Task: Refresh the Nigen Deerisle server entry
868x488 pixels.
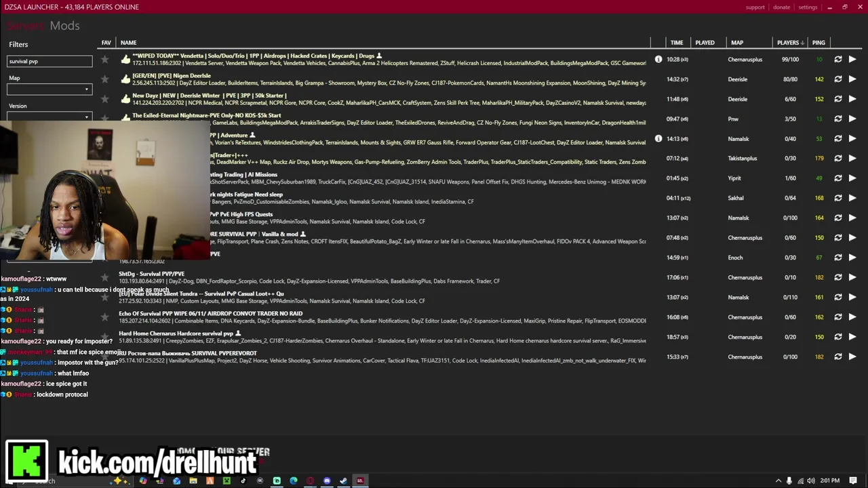Action: pyautogui.click(x=838, y=79)
